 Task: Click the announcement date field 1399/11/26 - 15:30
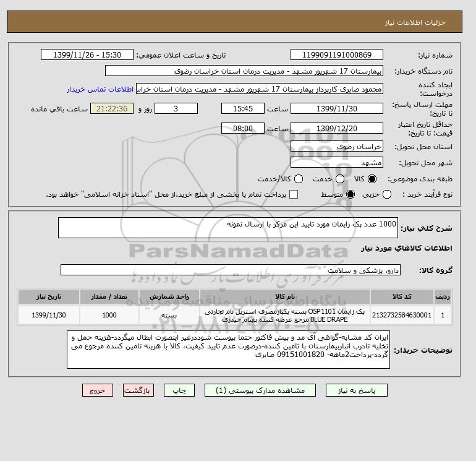pos(87,54)
